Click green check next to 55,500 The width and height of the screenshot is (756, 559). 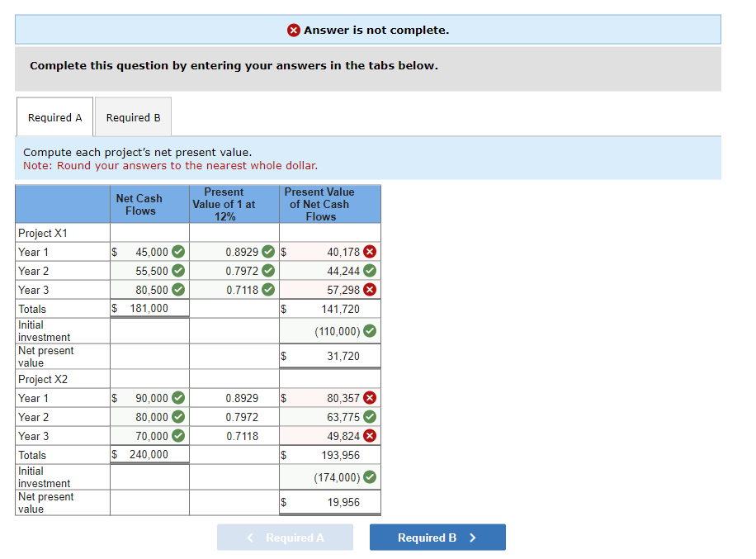[178, 271]
